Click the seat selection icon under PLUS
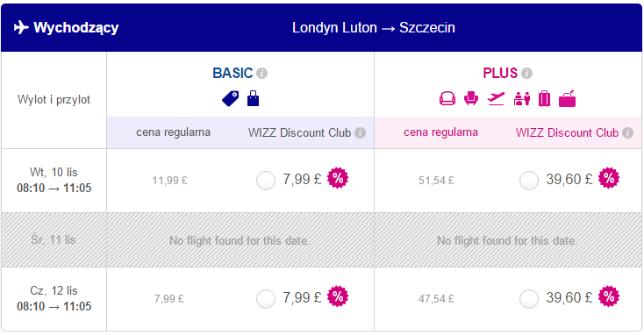Image resolution: width=644 pixels, height=335 pixels. (471, 98)
